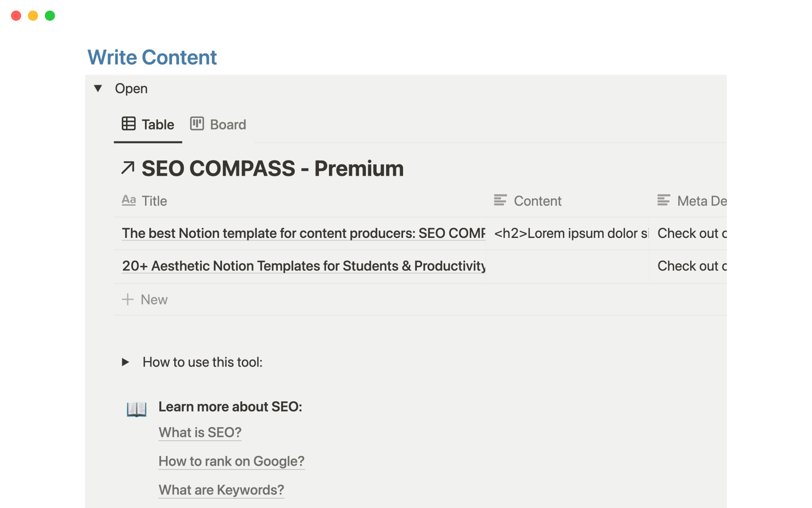Screen dimensions: 812x508
Task: Click the Table view grid icon
Action: click(x=129, y=124)
